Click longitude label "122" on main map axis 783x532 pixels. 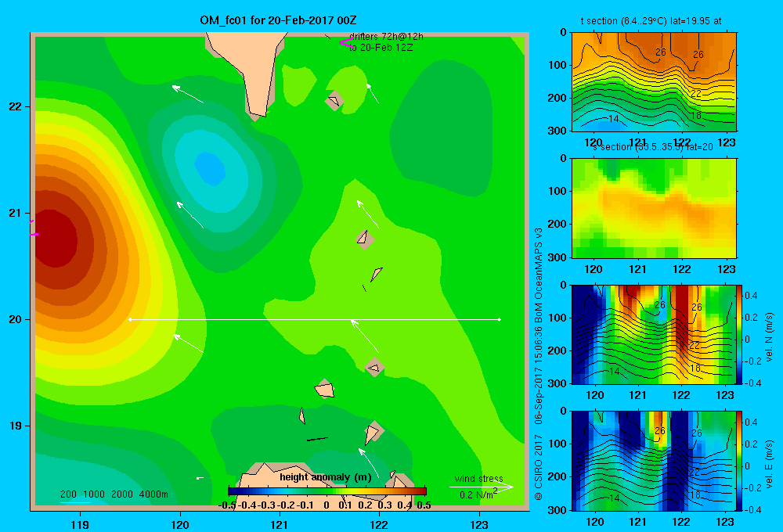pos(379,524)
